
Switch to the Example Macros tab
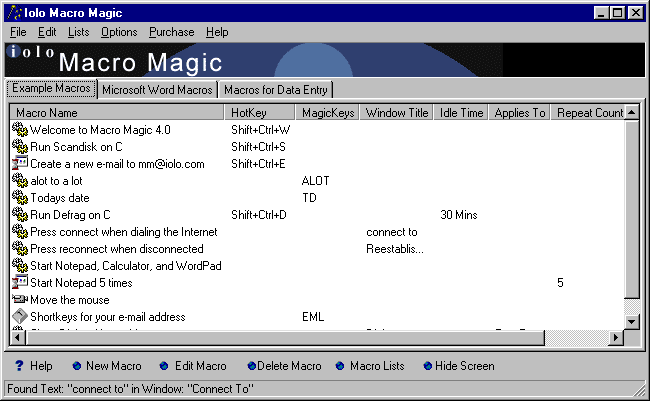coord(51,88)
